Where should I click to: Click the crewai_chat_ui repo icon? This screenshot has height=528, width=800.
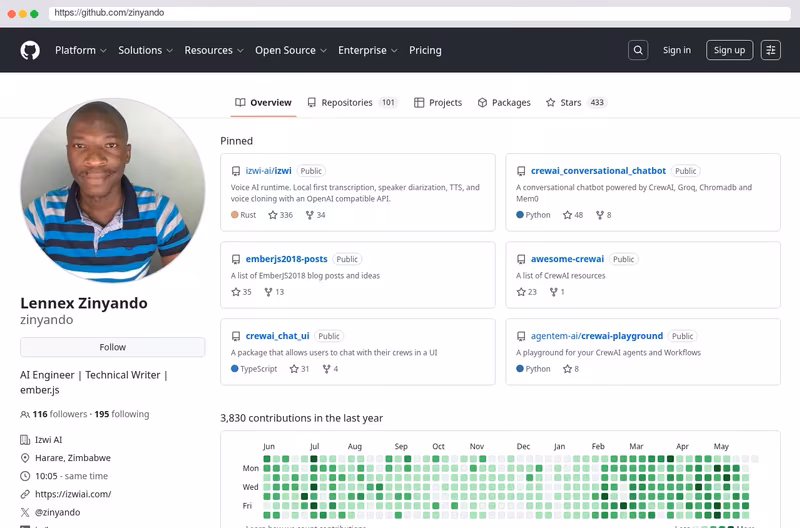[x=236, y=336]
